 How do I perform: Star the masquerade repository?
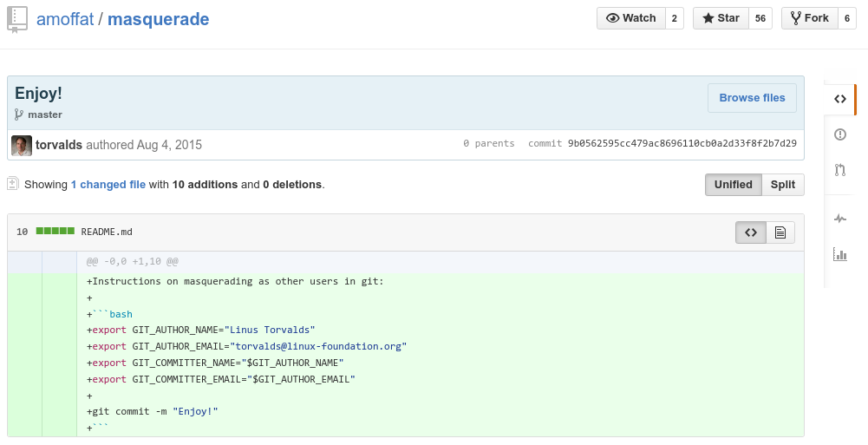[x=721, y=18]
